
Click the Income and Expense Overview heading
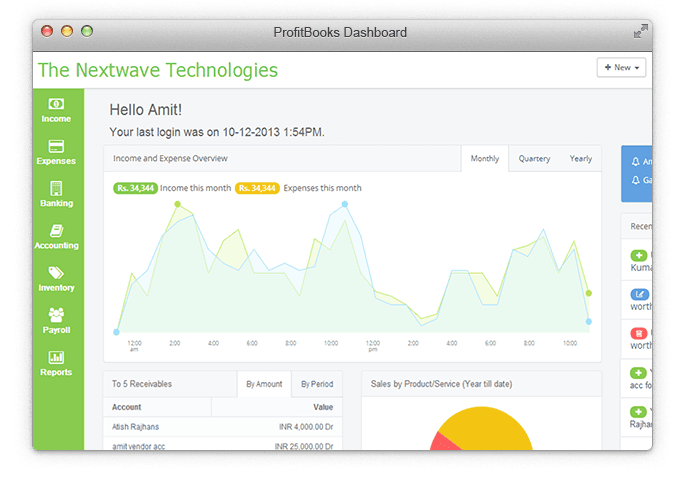click(170, 159)
